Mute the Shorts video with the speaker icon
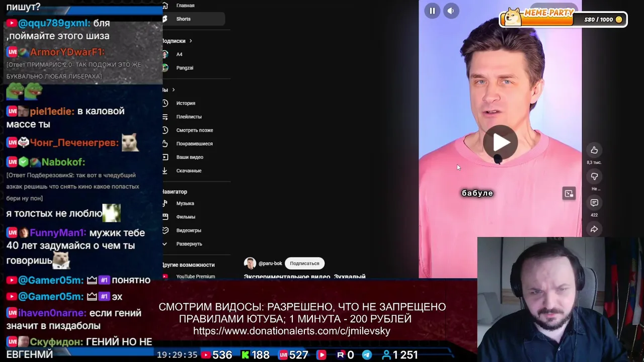 click(451, 11)
